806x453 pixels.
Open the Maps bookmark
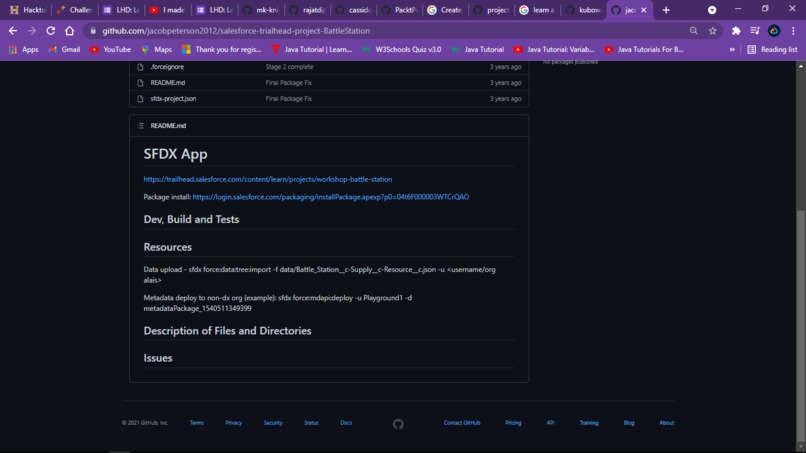coord(156,49)
